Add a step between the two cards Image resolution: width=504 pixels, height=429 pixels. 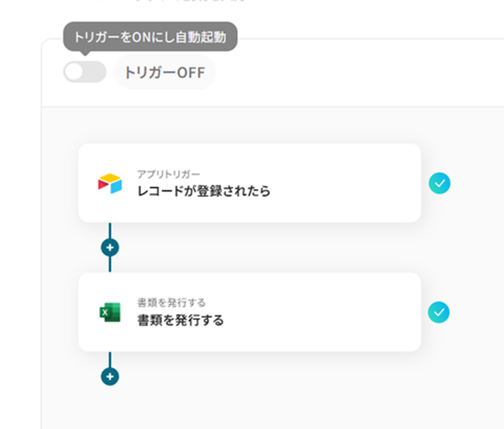[x=110, y=247]
